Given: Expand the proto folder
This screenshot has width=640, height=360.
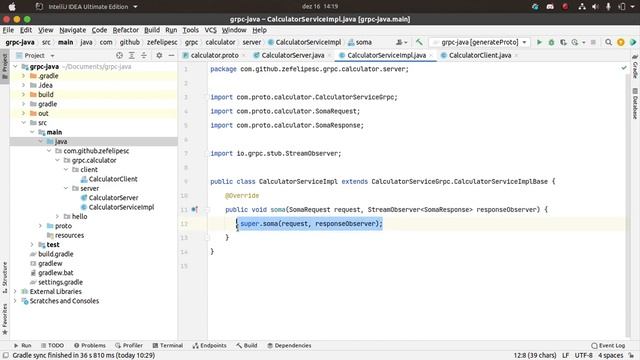Looking at the screenshot, I should click(40, 226).
